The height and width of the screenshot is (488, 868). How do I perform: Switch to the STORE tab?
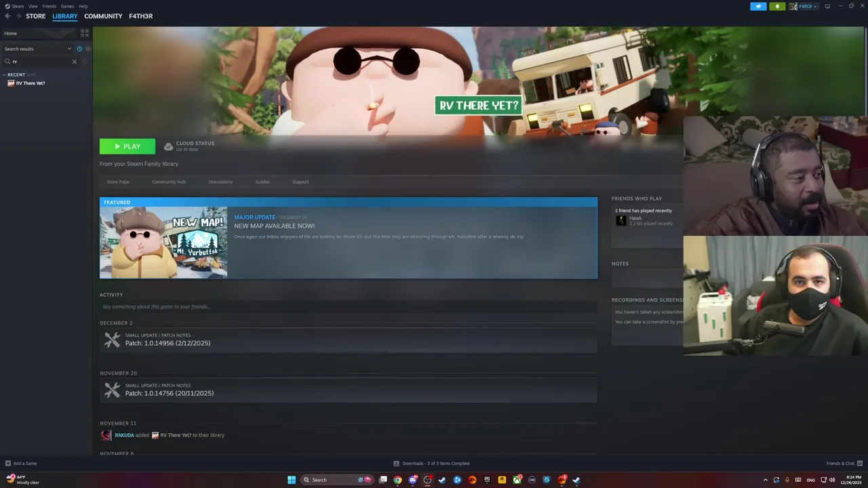(36, 16)
